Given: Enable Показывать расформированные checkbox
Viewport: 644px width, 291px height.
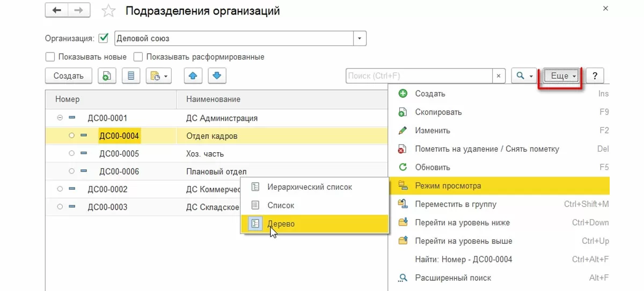Looking at the screenshot, I should [138, 57].
